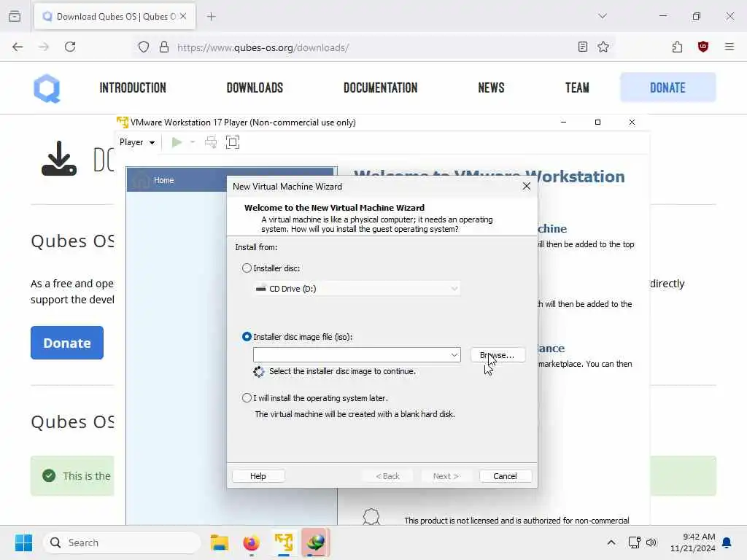Image resolution: width=747 pixels, height=560 pixels.
Task: Choose I will install the operating system later
Action: point(247,397)
